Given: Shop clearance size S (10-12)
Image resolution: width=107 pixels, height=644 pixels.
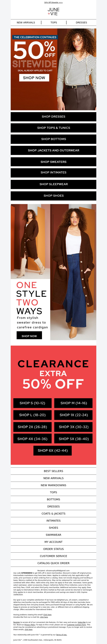Looking at the screenshot, I should (x=33, y=403).
